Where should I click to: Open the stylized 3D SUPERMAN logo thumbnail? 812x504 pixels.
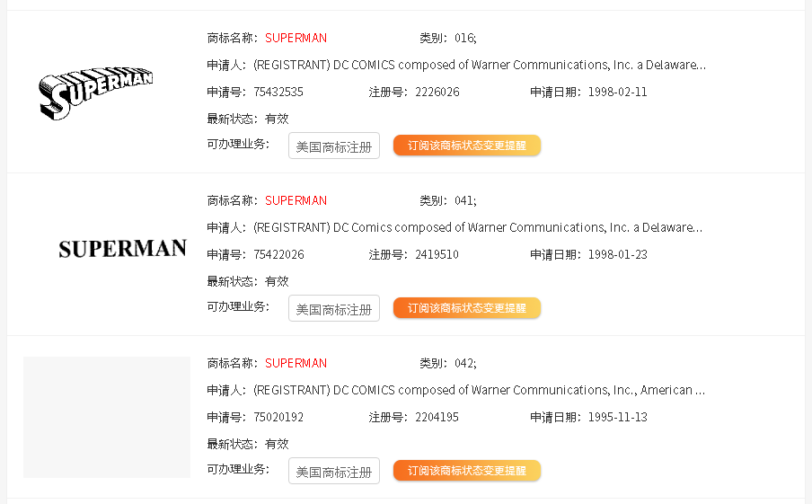[96, 93]
